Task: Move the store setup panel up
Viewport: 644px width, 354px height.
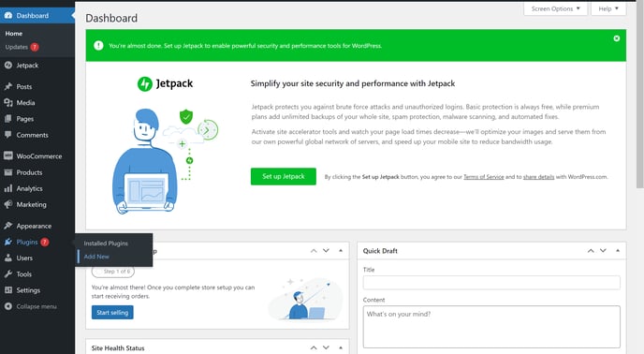Action: (314, 251)
